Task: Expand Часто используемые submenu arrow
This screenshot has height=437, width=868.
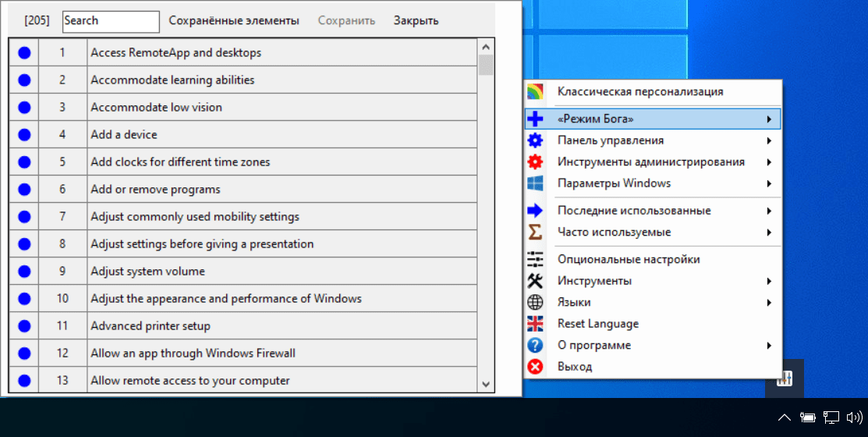Action: tap(769, 233)
